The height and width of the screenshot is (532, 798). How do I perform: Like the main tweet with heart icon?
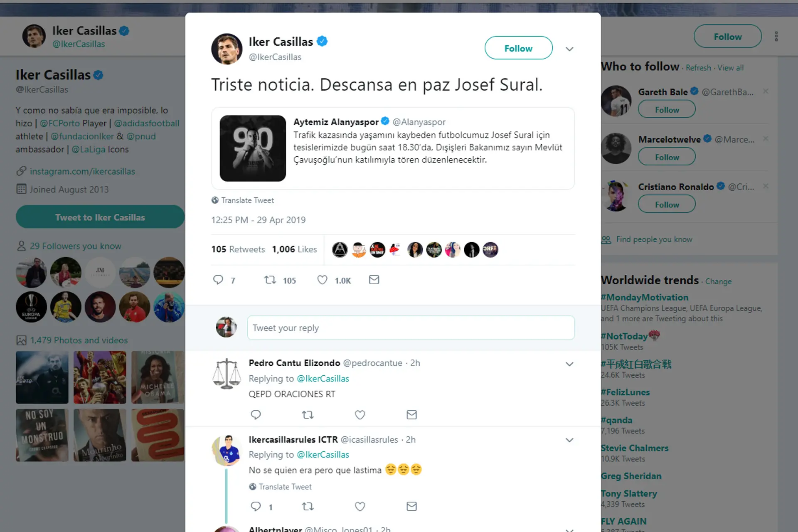[x=322, y=280]
